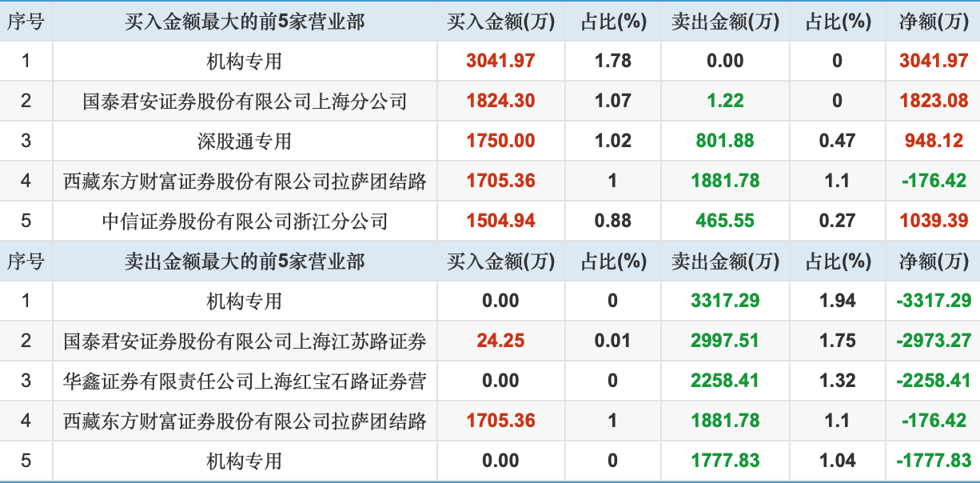Select positive sell amount 2258.41
Viewport: 980px width, 483px height.
[725, 381]
